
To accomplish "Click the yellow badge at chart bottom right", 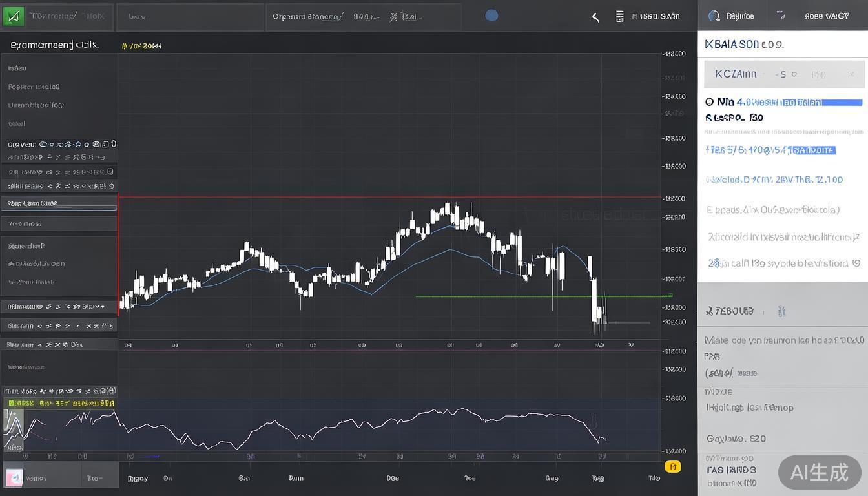I will coord(672,466).
